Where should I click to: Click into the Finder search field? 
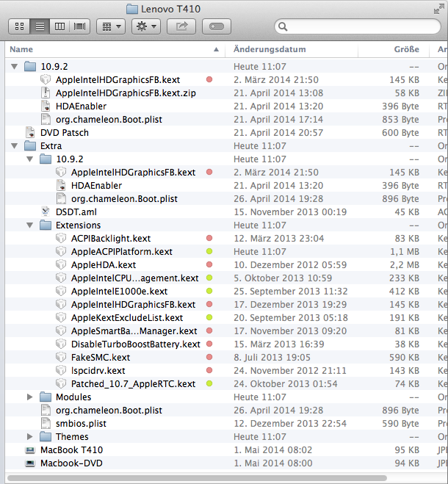point(358,26)
